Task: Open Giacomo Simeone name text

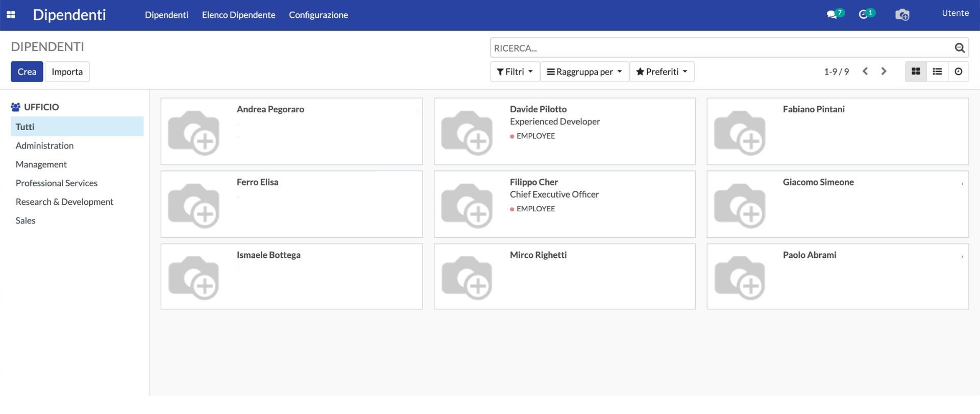Action: coord(818,182)
